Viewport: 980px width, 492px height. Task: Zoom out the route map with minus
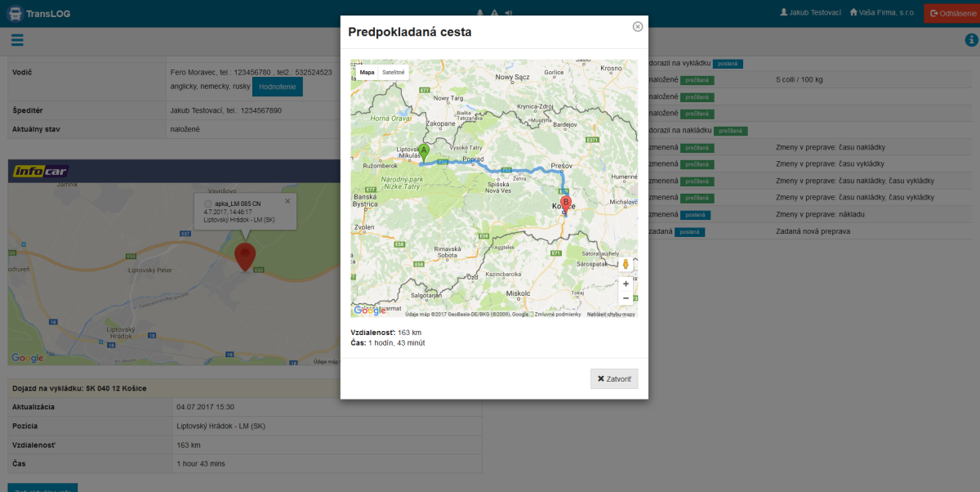(x=626, y=298)
